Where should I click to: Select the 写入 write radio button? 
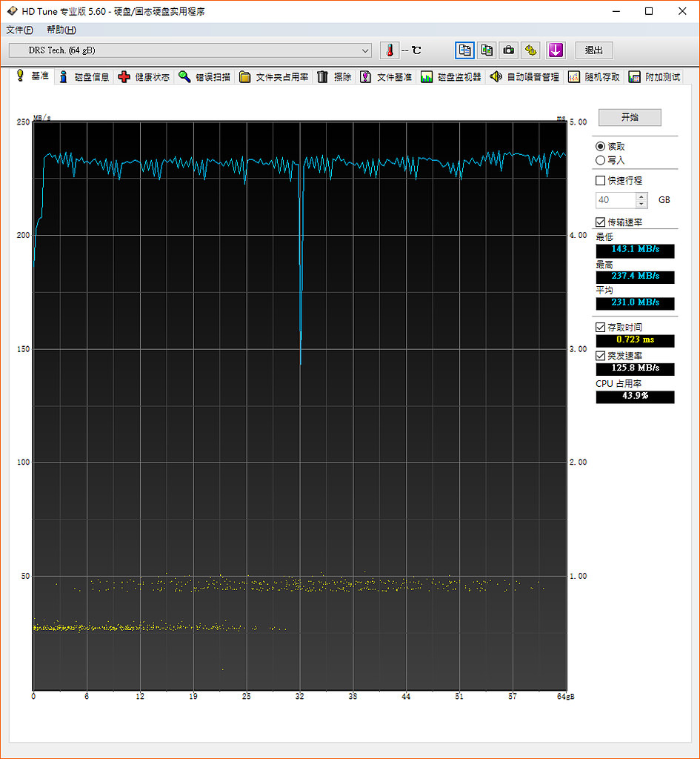600,160
